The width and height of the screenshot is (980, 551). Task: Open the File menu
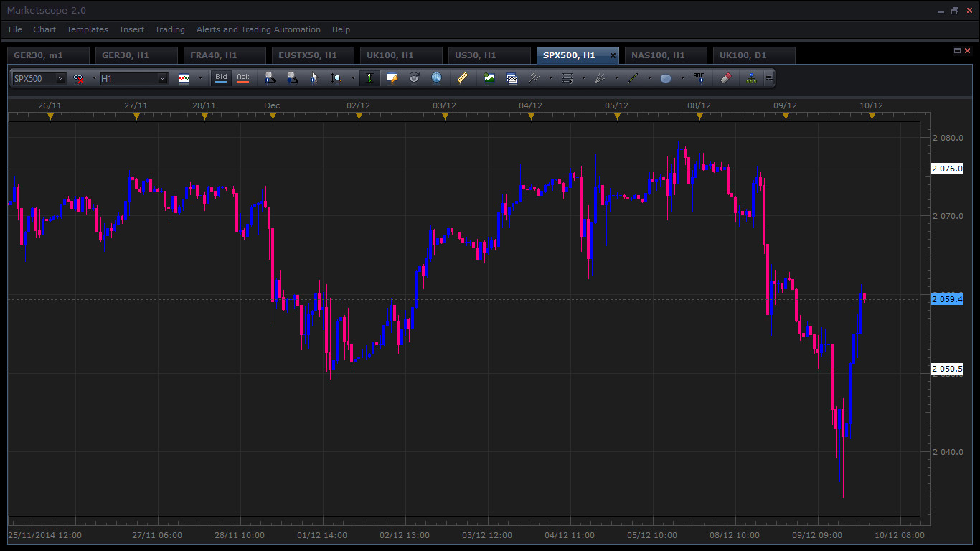[15, 29]
